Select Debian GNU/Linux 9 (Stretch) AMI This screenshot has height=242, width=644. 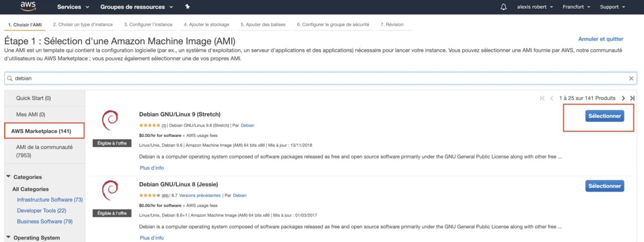pyautogui.click(x=605, y=116)
